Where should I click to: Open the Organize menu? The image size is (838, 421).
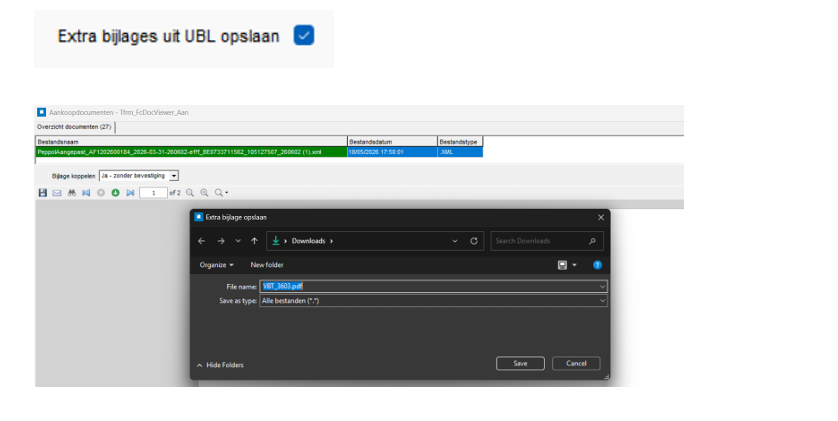pyautogui.click(x=216, y=265)
